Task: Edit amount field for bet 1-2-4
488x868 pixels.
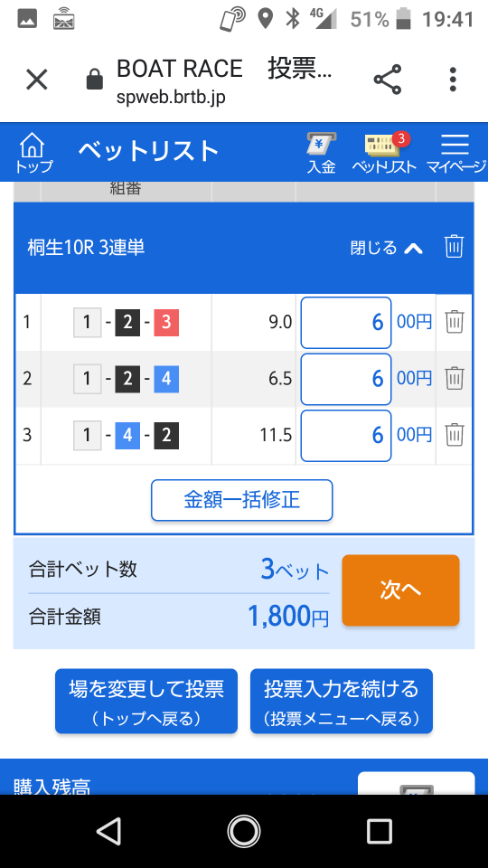Action: 346,379
